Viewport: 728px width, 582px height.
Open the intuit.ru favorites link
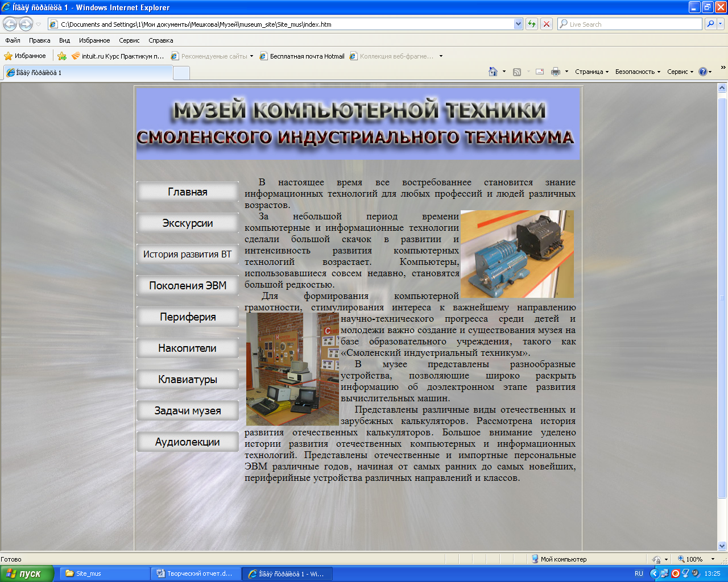[x=118, y=56]
